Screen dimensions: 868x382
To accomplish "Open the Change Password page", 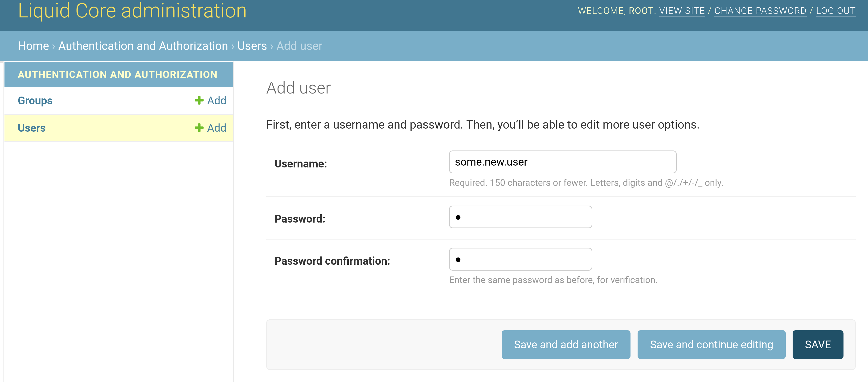I will [760, 11].
